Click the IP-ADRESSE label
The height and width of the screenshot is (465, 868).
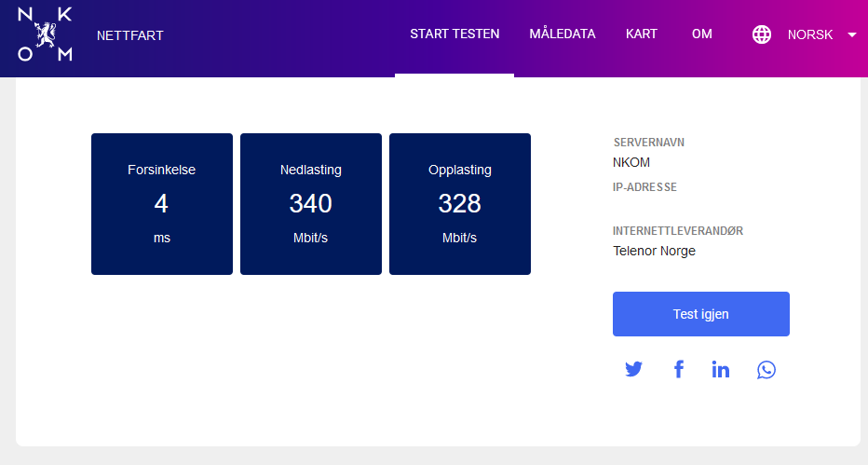point(644,187)
